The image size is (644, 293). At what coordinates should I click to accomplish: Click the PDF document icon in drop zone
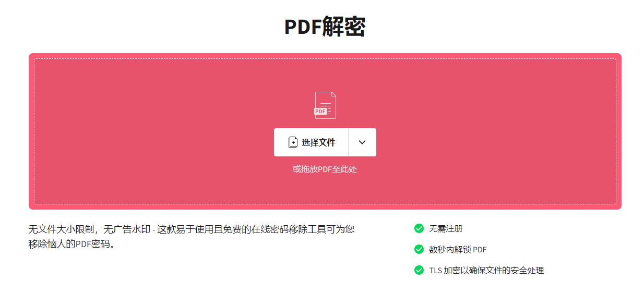(325, 105)
